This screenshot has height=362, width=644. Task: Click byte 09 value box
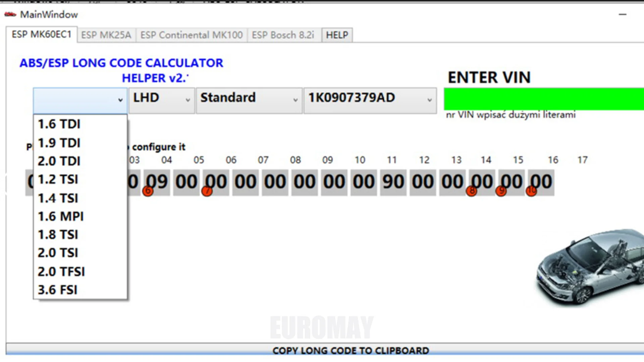[x=305, y=182]
